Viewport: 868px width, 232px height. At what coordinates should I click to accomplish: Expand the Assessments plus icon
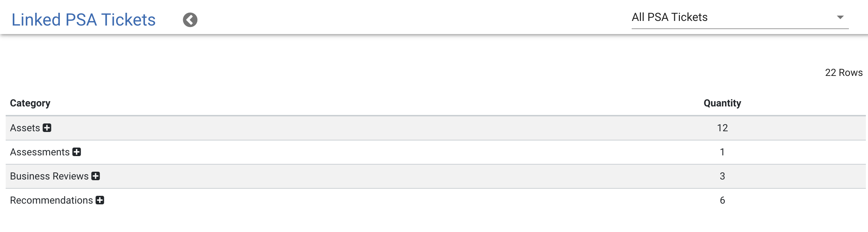[77, 152]
